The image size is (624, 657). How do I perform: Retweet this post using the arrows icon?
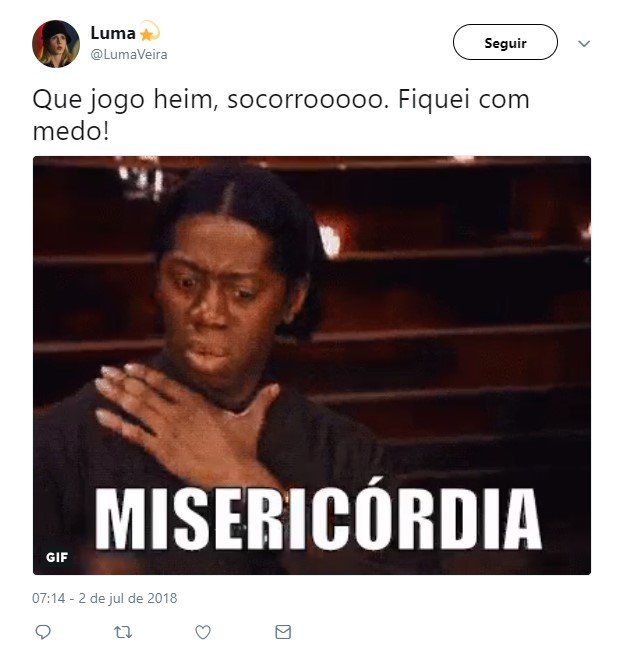[x=123, y=631]
